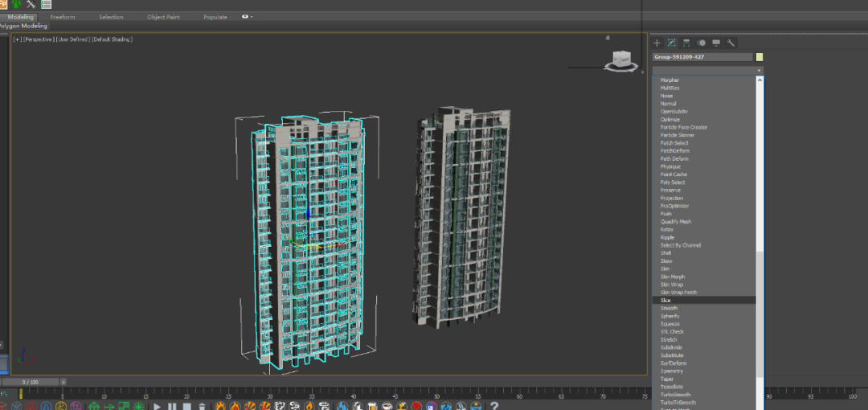Click the crossed tools icon in top toolbar

pyautogui.click(x=31, y=5)
